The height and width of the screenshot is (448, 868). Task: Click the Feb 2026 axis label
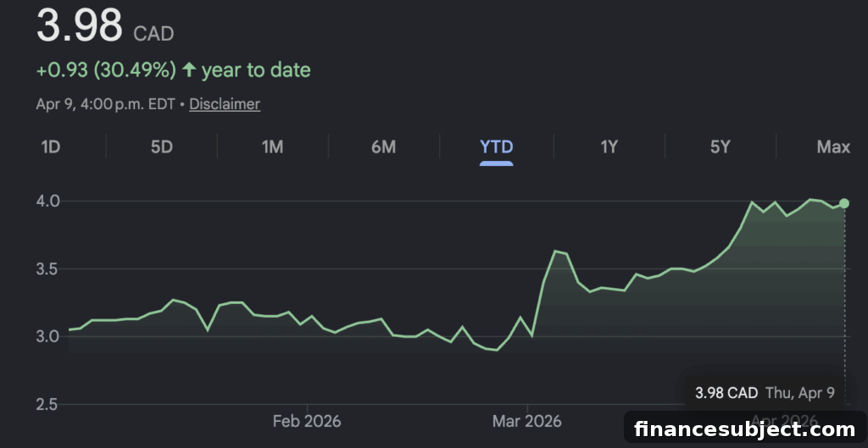(x=307, y=422)
